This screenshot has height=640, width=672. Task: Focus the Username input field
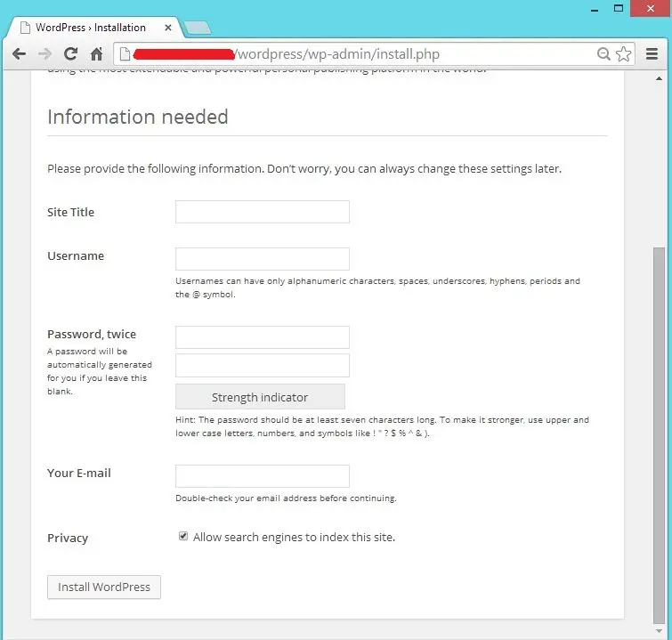(x=263, y=259)
